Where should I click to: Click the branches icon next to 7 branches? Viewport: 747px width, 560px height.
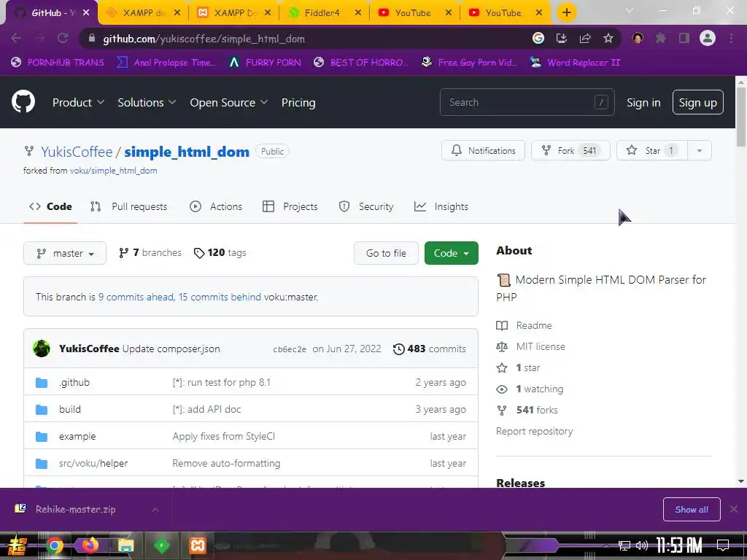click(124, 253)
